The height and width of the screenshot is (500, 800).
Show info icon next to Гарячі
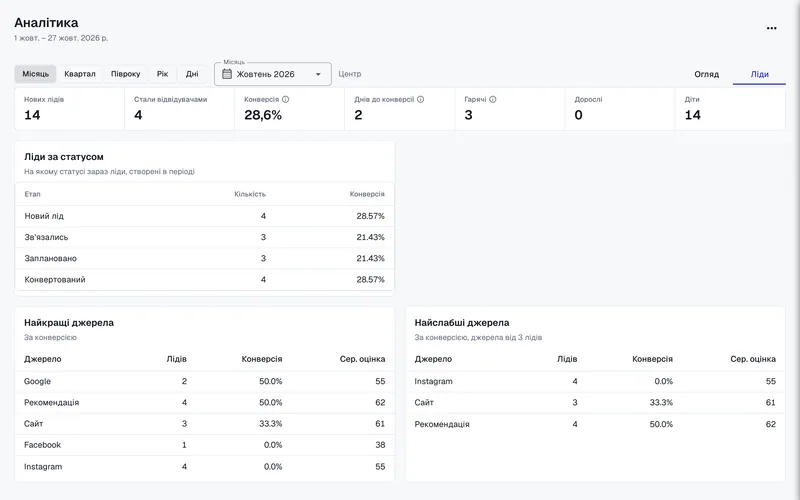[493, 99]
